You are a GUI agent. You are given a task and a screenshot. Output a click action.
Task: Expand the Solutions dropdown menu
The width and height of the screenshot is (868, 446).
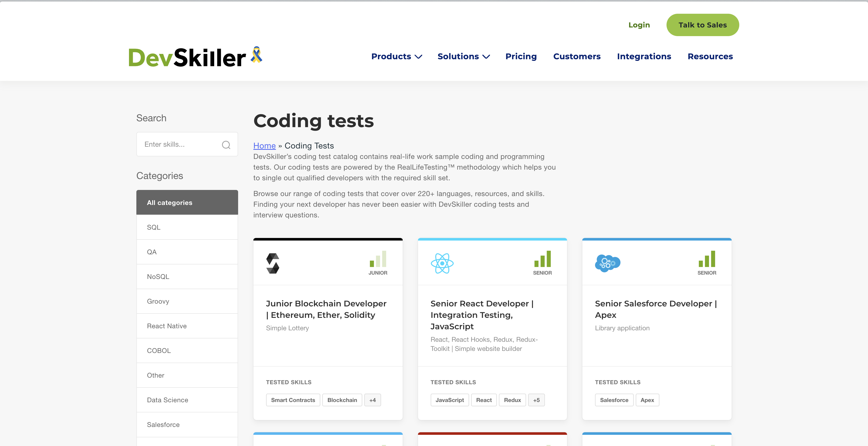click(x=463, y=56)
